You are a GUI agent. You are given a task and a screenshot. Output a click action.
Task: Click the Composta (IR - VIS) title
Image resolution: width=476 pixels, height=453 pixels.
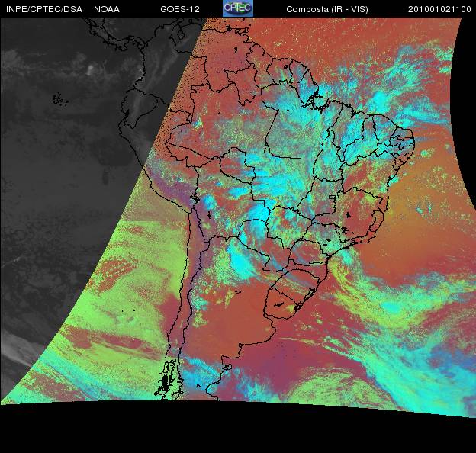click(323, 9)
